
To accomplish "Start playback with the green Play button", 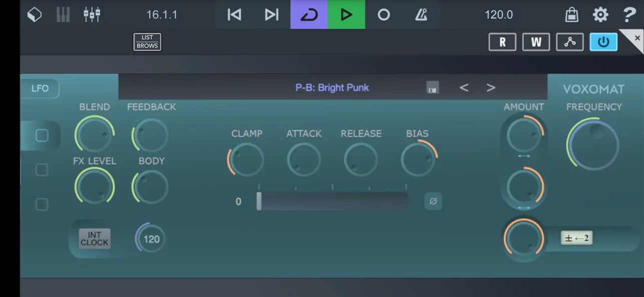I will (347, 14).
